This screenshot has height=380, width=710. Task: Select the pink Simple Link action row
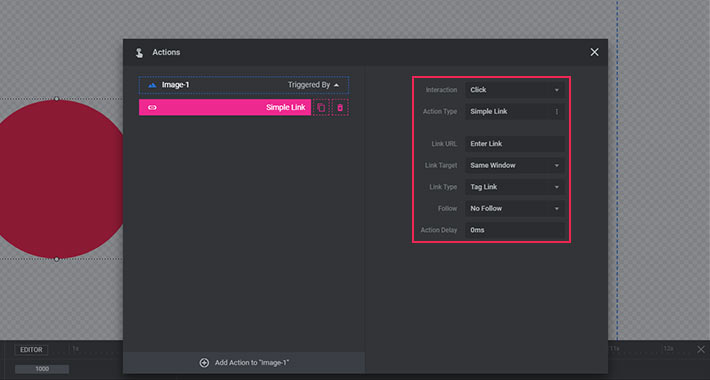pyautogui.click(x=225, y=107)
